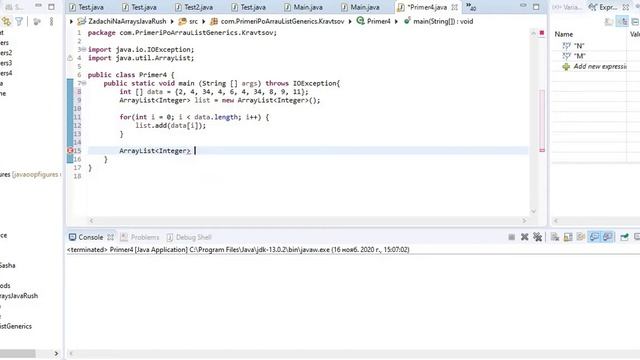Close the Console view tab
Viewport: 640px width, 360px height.
(110, 237)
